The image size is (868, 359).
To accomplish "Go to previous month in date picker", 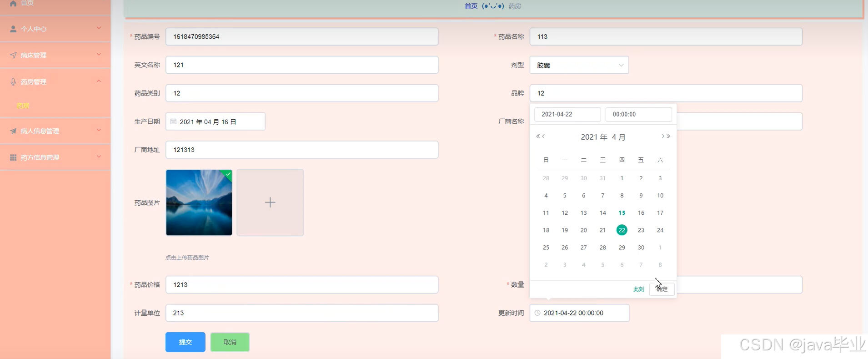I will click(543, 136).
